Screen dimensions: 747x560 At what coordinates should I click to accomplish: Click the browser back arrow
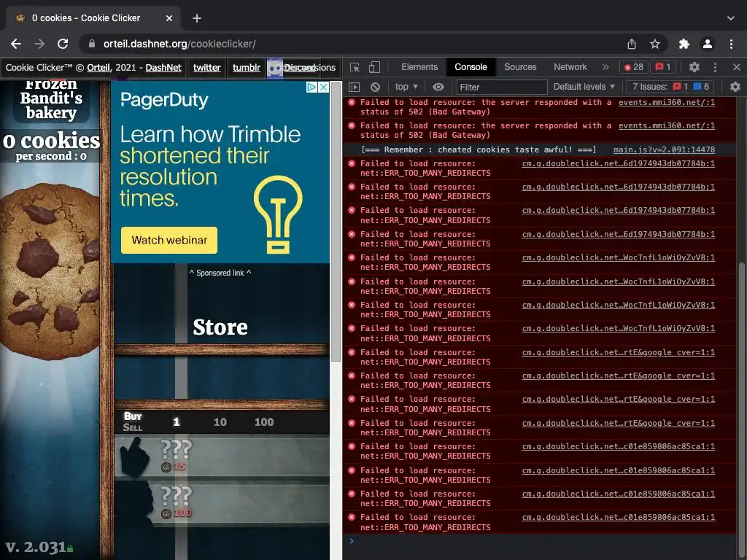click(x=16, y=44)
